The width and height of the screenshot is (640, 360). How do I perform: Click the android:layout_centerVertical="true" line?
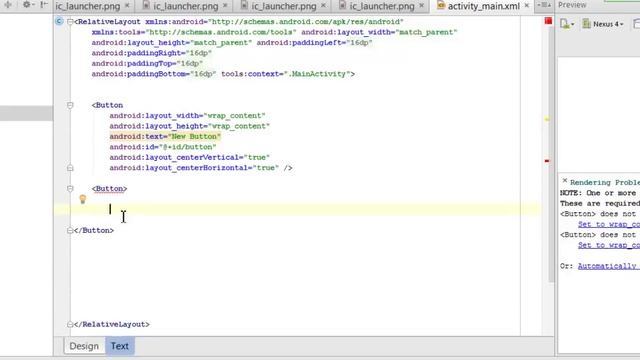click(190, 158)
